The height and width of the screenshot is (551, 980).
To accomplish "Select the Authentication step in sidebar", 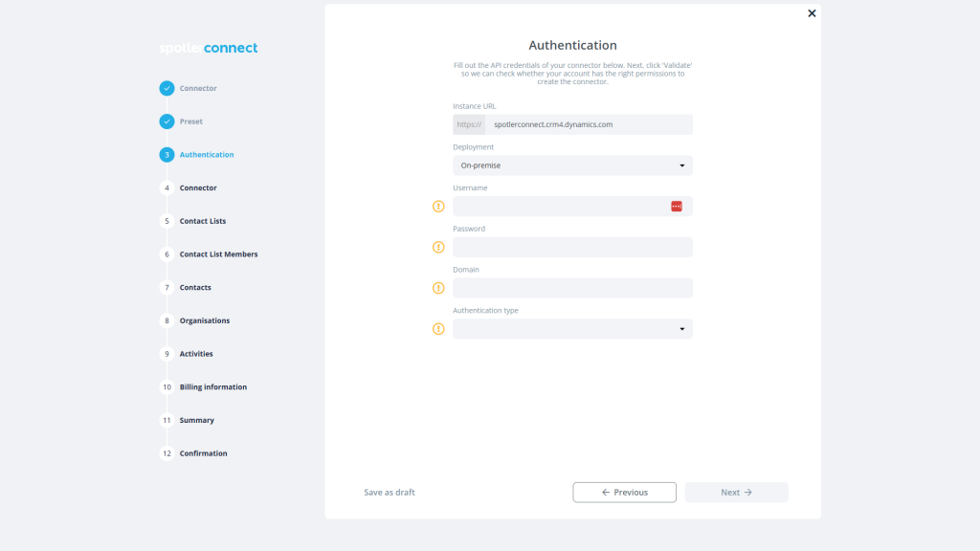I will (207, 154).
